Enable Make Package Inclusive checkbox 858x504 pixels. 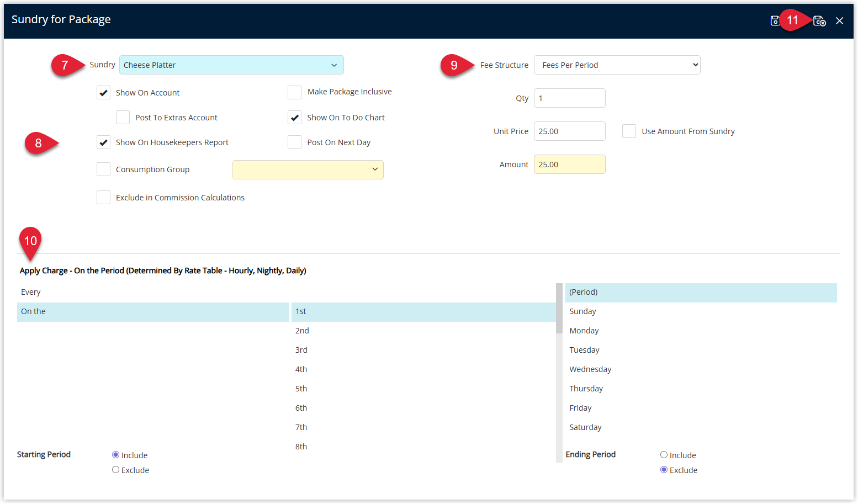(294, 92)
